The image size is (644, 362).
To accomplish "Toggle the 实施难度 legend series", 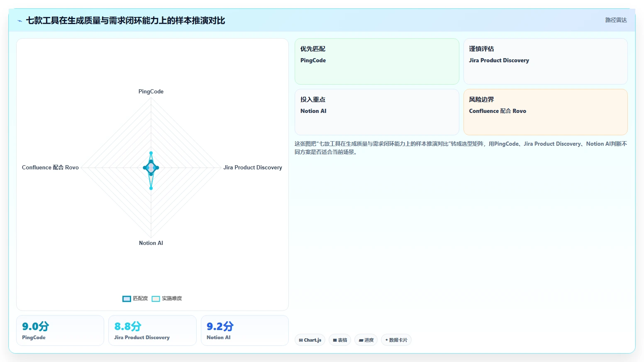I will pyautogui.click(x=167, y=298).
